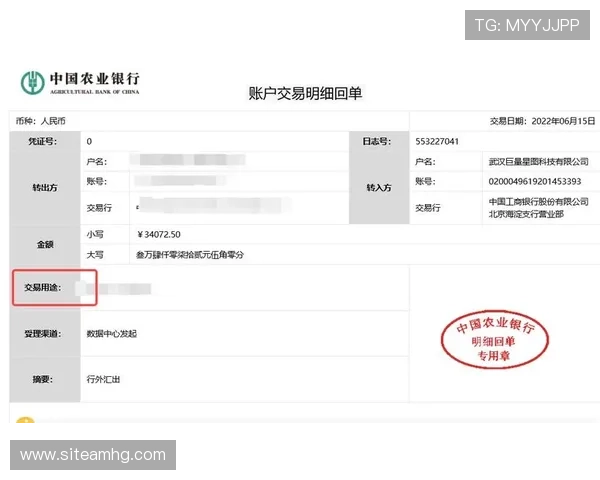Select the summary value 行外汇出
This screenshot has height=480, width=600.
point(103,380)
